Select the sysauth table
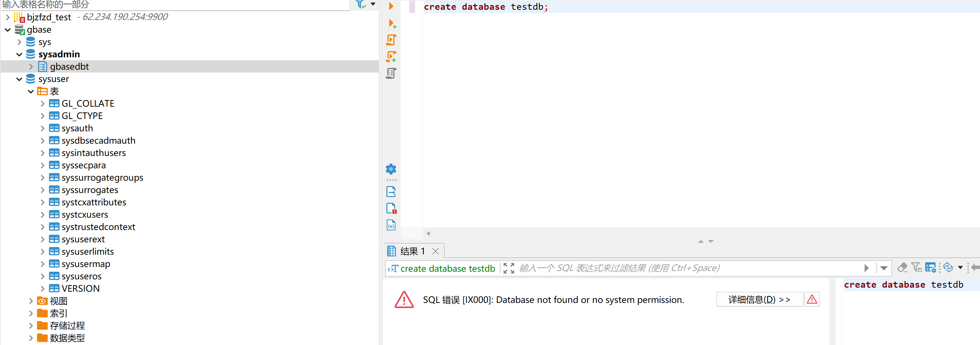Viewport: 980px width, 345px height. pos(77,128)
